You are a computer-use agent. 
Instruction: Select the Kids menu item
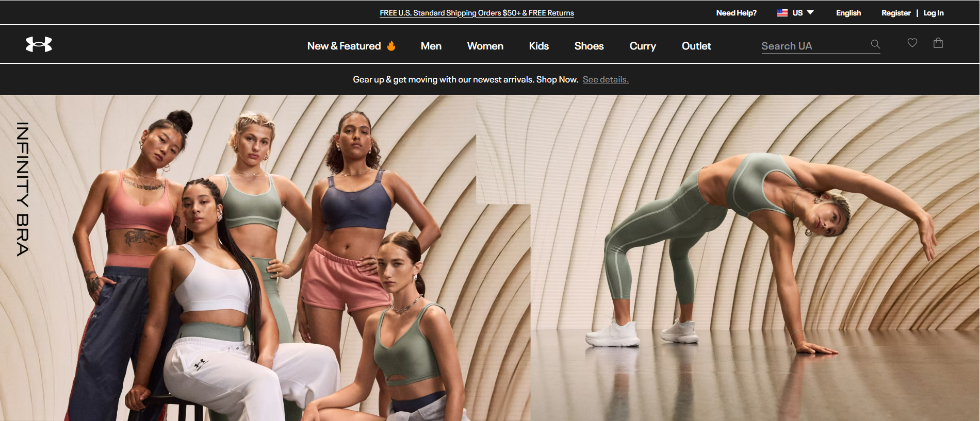[538, 46]
